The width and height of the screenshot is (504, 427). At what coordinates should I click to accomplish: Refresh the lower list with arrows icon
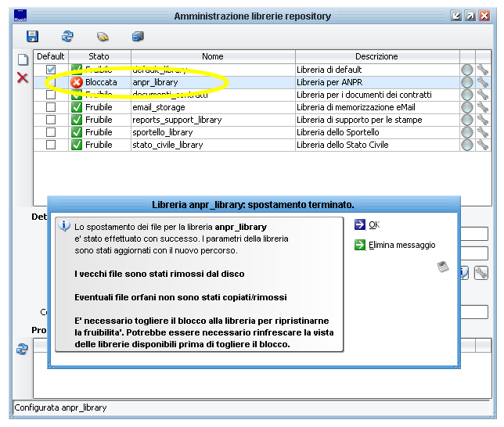22,349
